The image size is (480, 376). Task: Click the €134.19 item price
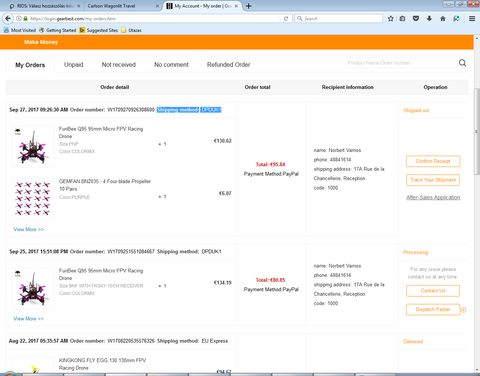click(x=223, y=283)
